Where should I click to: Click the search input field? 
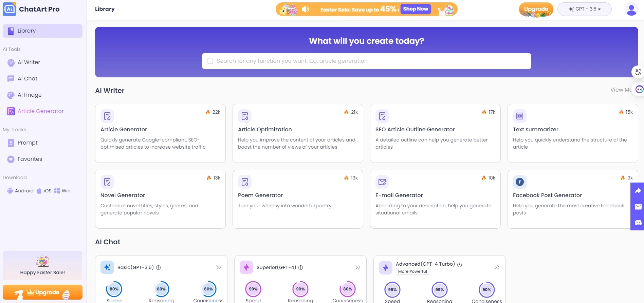[x=366, y=61]
